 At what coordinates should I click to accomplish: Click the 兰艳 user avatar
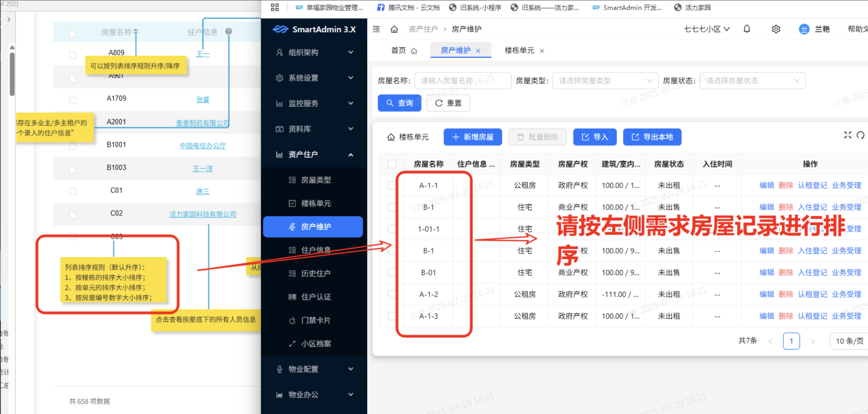[x=804, y=29]
